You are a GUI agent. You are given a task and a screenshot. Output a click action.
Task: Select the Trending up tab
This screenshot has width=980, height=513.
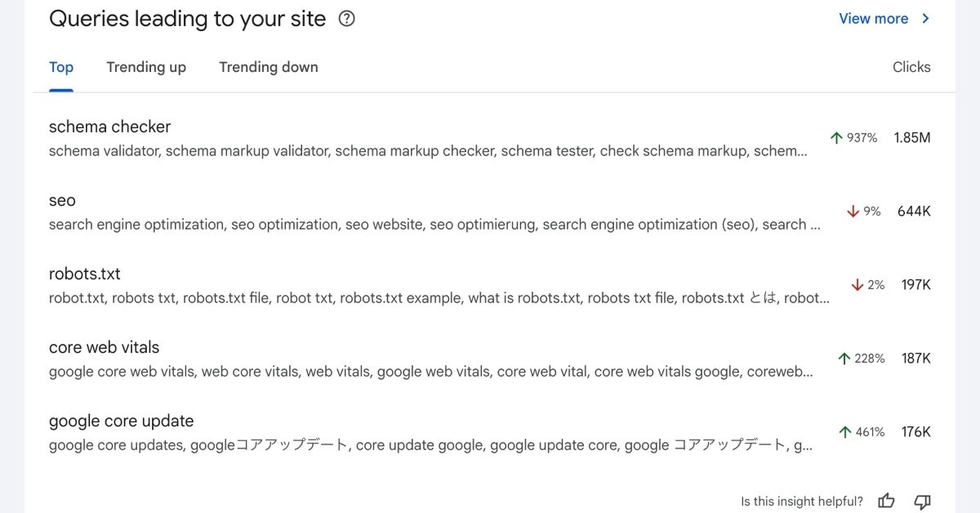tap(145, 67)
